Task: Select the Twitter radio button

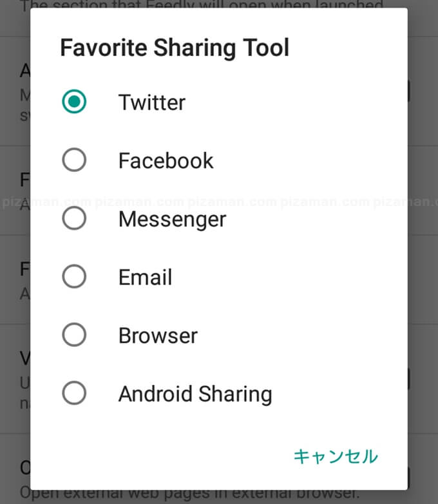Action: 74,102
